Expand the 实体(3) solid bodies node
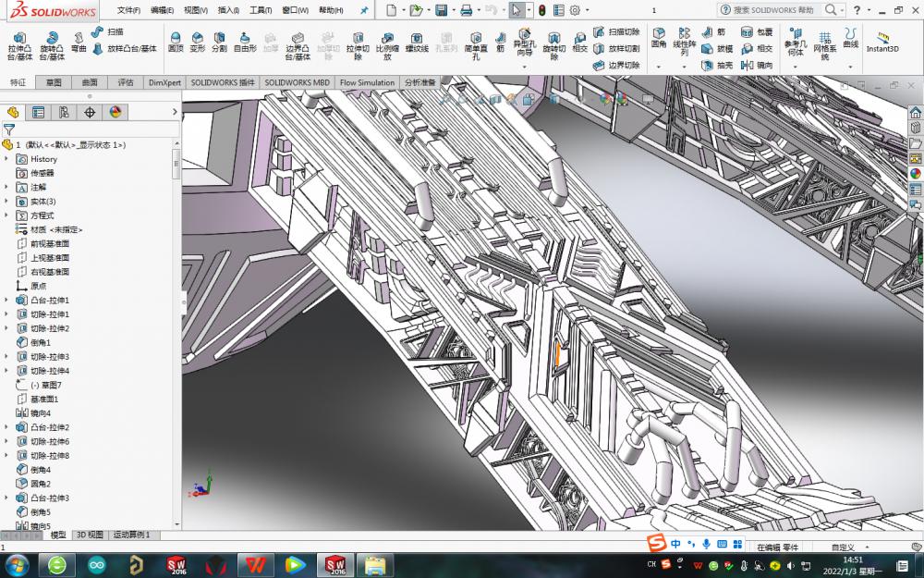Screen dimensions: 924x578 point(6,201)
